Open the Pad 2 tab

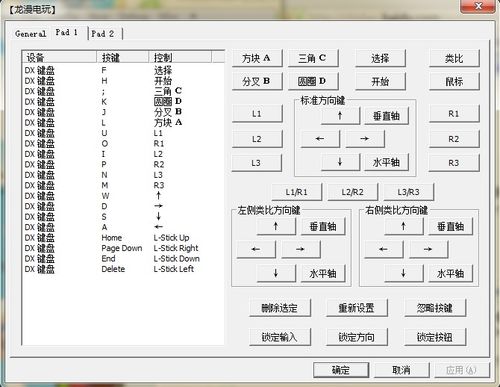[103, 33]
